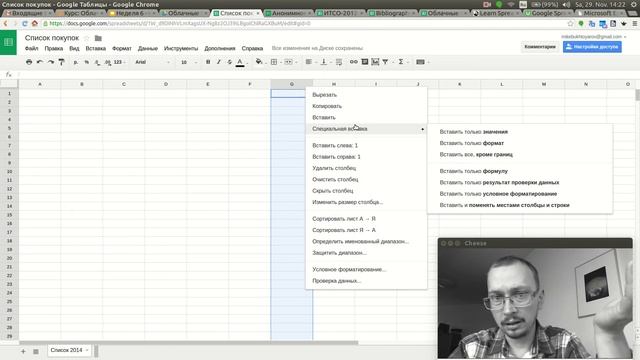Viewport: 640px width, 360px height.
Task: Open the font size 10 dropdown
Action: pos(189,62)
